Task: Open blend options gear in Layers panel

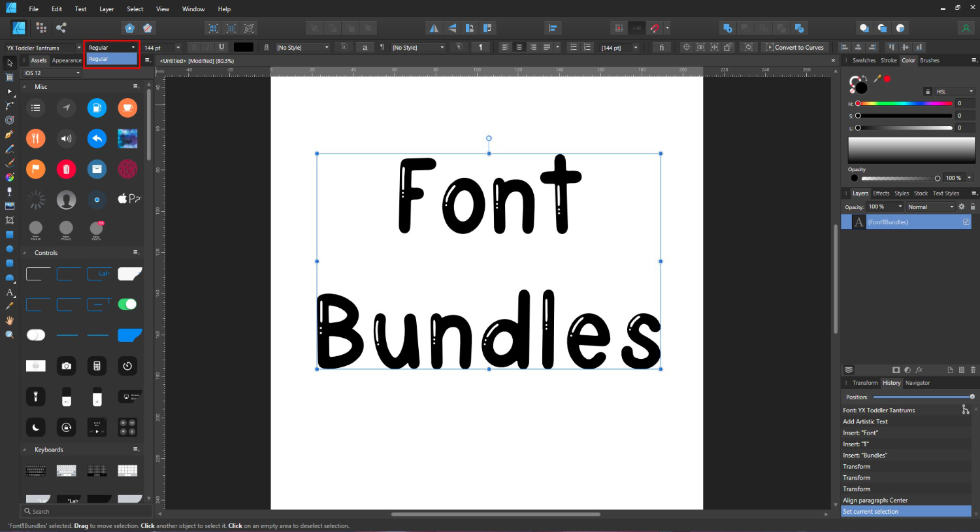Action: pyautogui.click(x=961, y=207)
